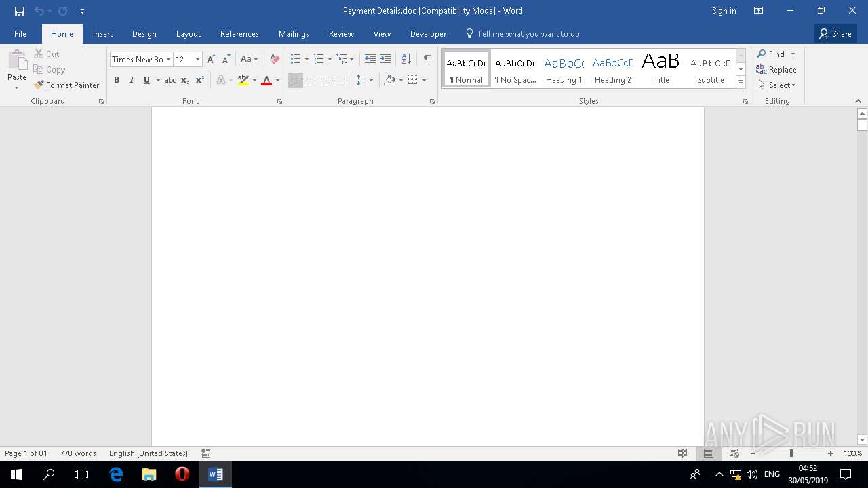
Task: Click Find in Editing group
Action: 771,54
